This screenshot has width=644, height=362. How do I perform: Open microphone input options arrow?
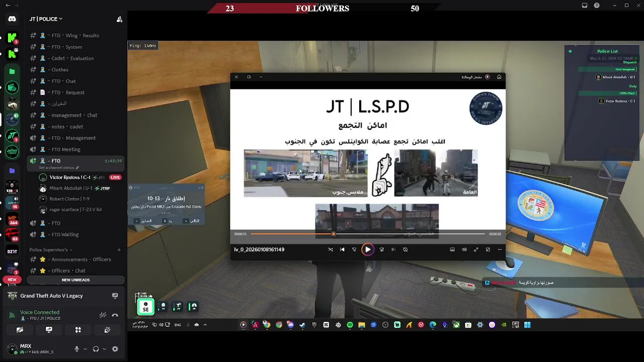click(x=85, y=349)
